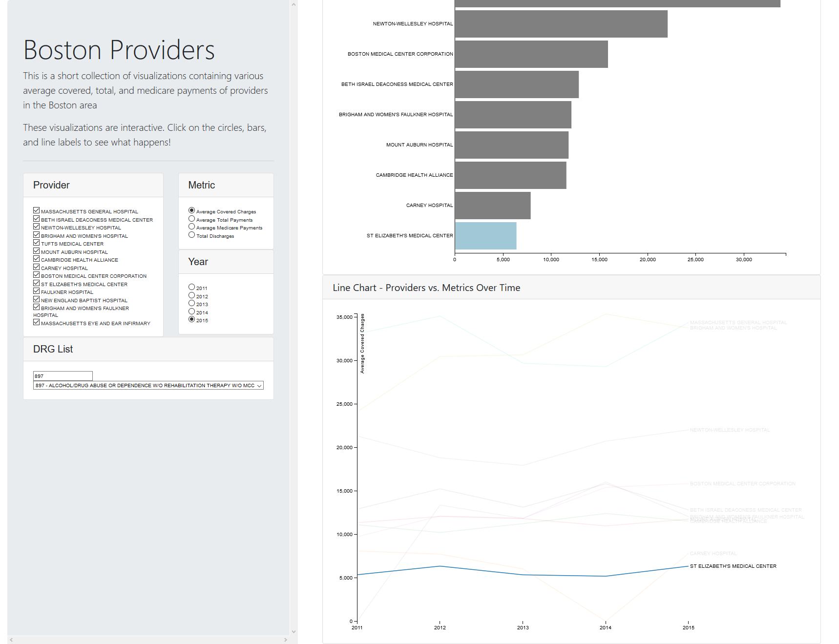Click the BETH ISRAEL DEACONESS bar
The height and width of the screenshot is (644, 839).
[517, 84]
